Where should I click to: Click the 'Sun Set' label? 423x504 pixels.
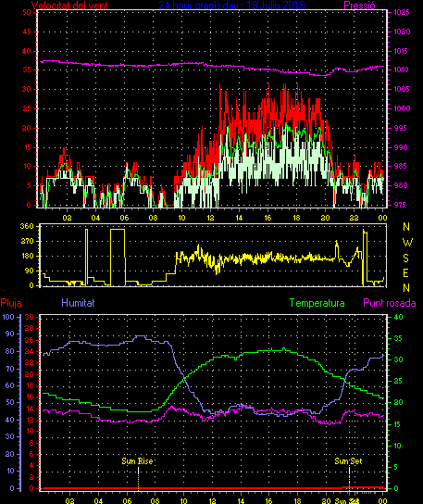pyautogui.click(x=348, y=461)
